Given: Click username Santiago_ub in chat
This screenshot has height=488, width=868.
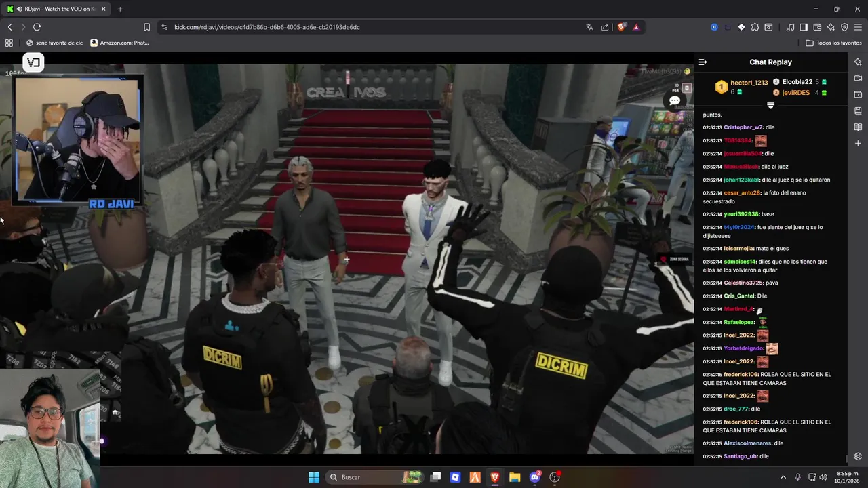Looking at the screenshot, I should point(741,456).
